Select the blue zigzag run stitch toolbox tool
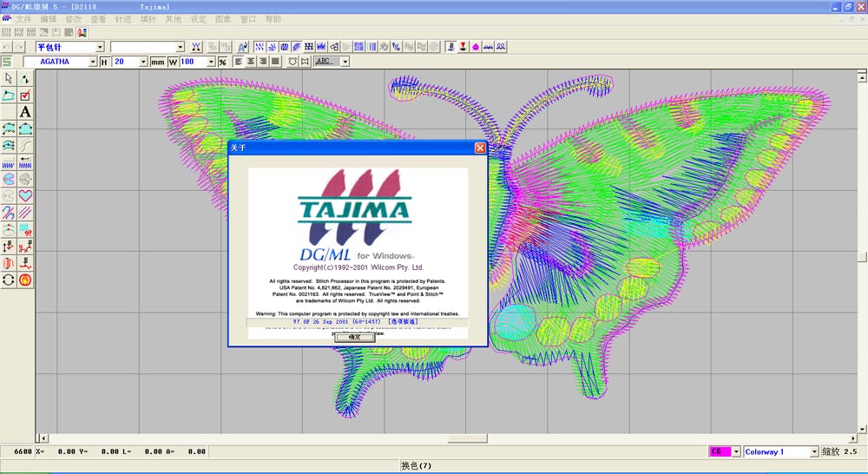This screenshot has width=868, height=474. pyautogui.click(x=9, y=162)
